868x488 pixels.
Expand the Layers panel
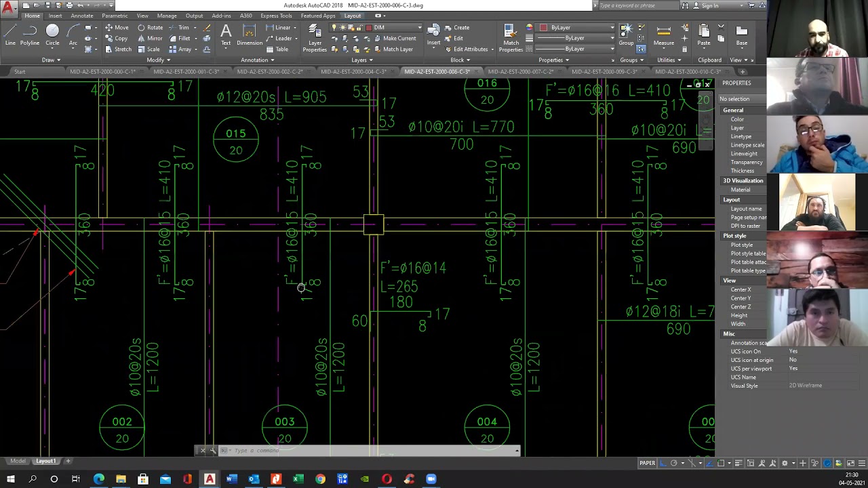pos(362,60)
